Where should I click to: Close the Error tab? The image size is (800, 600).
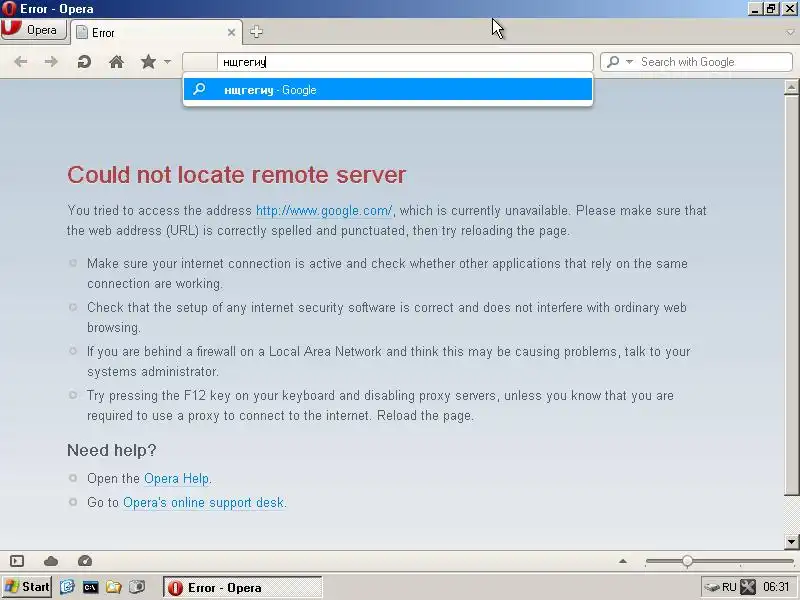231,33
